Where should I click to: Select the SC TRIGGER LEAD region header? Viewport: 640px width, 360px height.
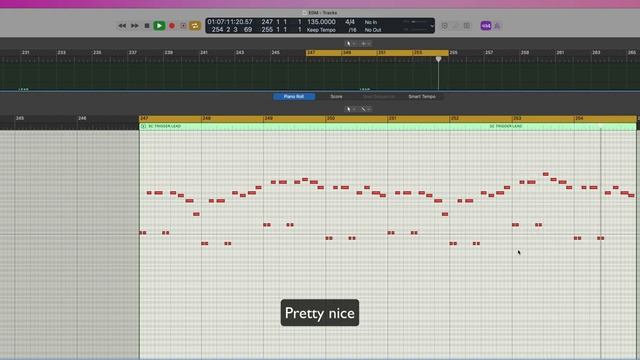(x=388, y=127)
